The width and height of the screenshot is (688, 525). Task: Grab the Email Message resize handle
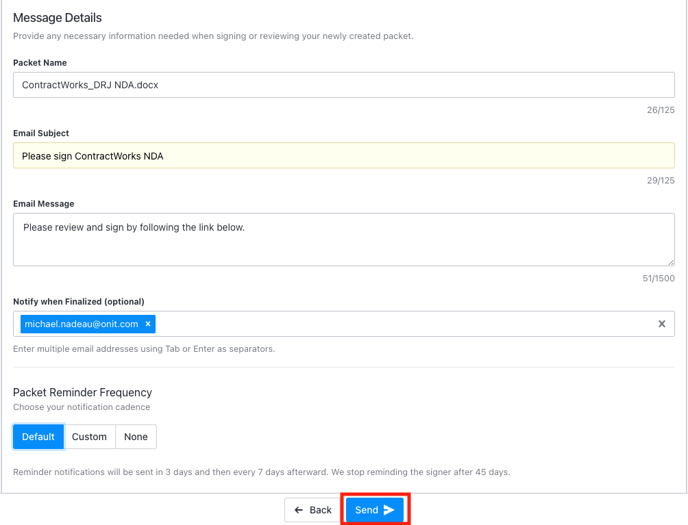point(671,262)
